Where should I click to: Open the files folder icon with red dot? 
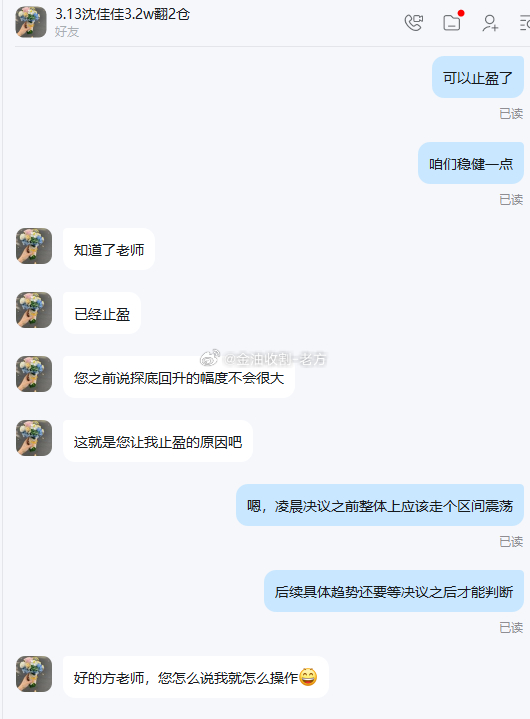pyautogui.click(x=453, y=22)
